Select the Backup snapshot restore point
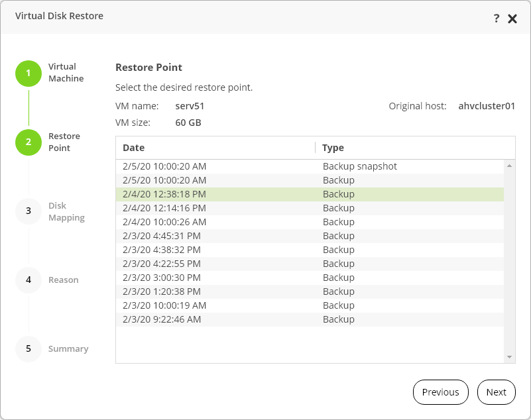 tap(310, 166)
